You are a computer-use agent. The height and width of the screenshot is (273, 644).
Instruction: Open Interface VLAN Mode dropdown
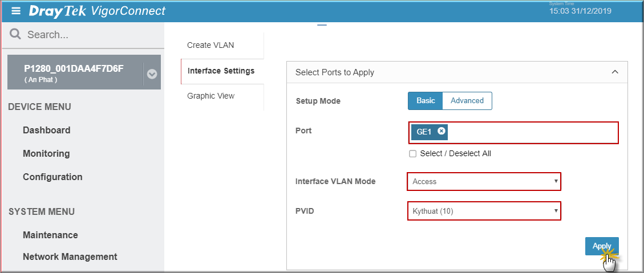484,181
